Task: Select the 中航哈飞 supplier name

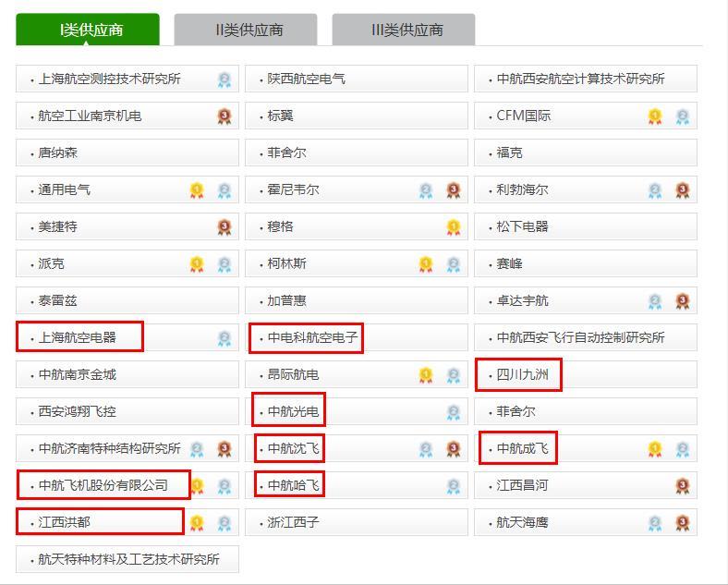Action: pos(294,485)
